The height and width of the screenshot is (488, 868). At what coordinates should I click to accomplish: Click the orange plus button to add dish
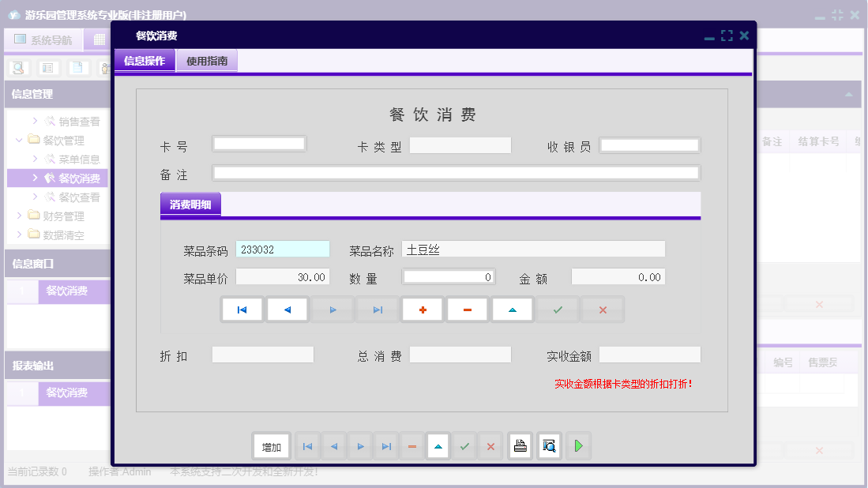point(423,310)
